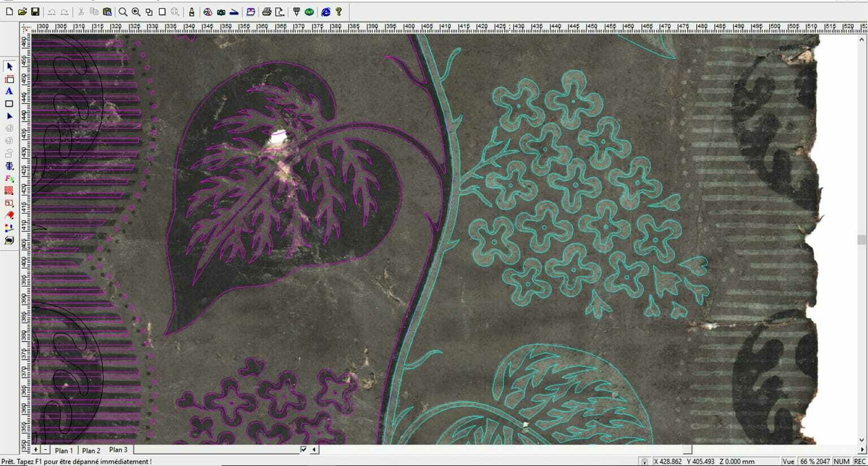Click the Vue label in status bar
The height and width of the screenshot is (466, 868).
tap(788, 461)
